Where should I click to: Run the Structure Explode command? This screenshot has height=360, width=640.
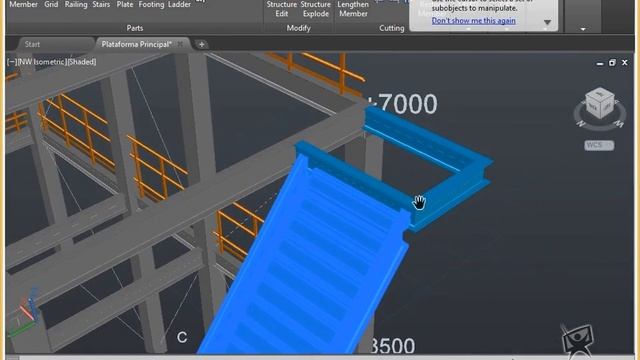click(x=316, y=9)
